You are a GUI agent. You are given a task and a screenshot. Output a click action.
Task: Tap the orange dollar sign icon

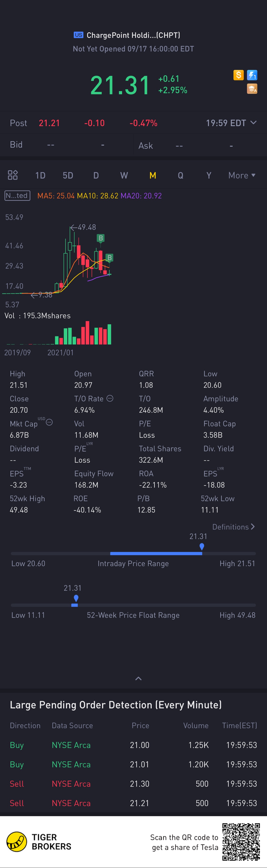coord(238,75)
